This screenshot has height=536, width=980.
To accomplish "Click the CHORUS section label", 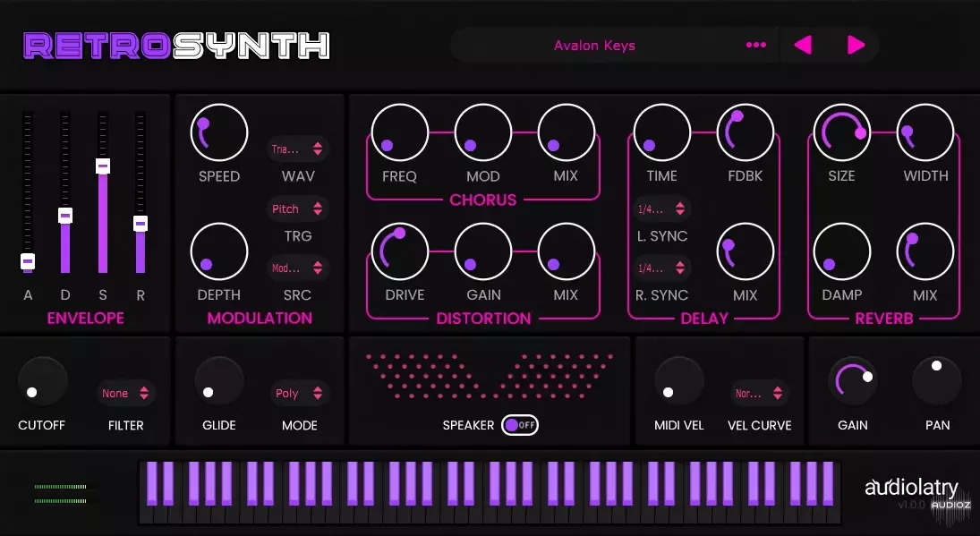I will click(x=483, y=200).
